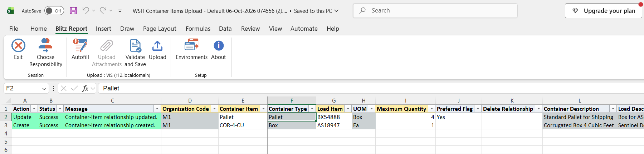Click the Excel application icon
644x154 pixels.
coord(11,11)
